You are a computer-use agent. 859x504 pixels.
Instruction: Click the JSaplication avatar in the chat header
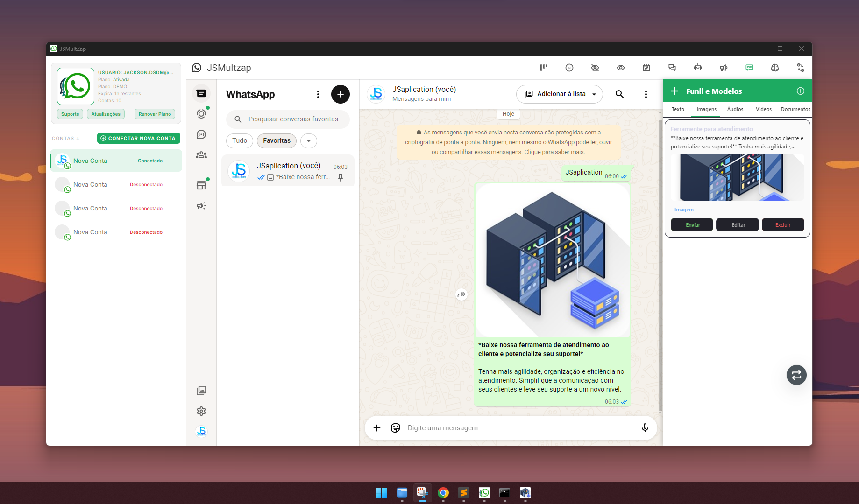(x=376, y=94)
